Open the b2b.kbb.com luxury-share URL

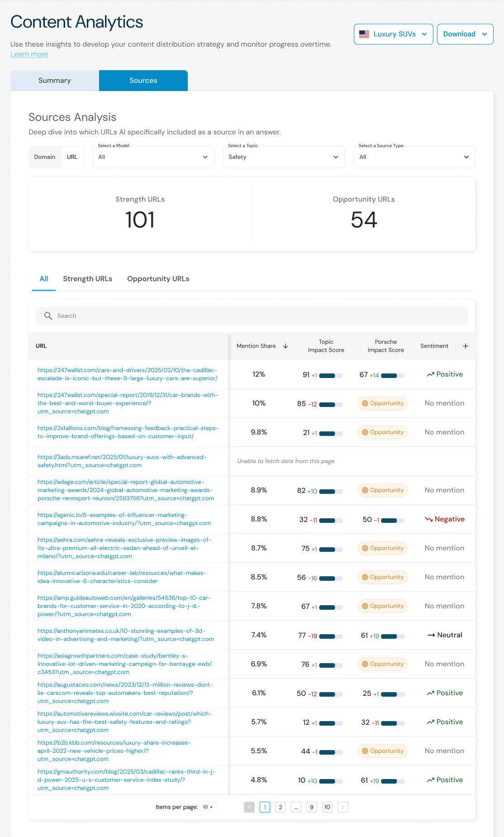pyautogui.click(x=114, y=751)
